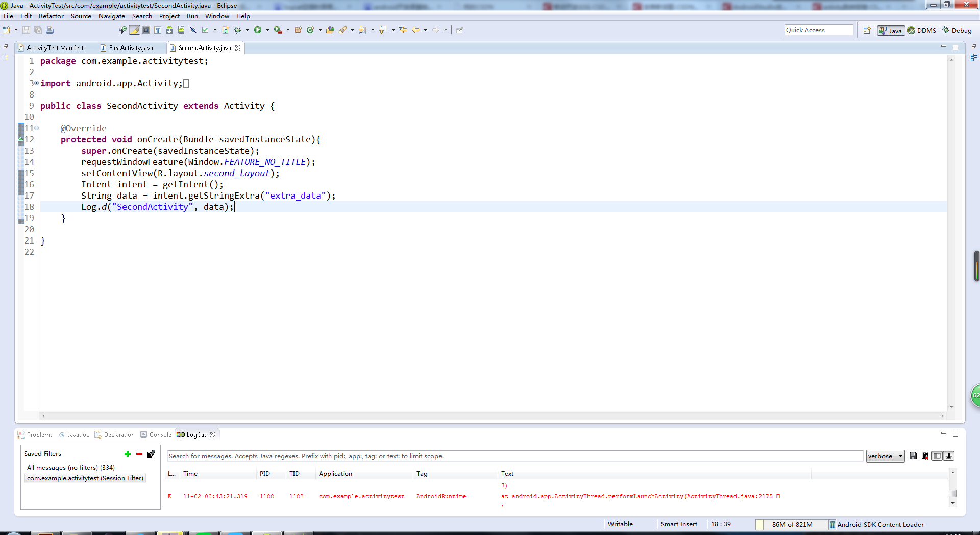This screenshot has height=535, width=980.
Task: Toggle Show Whitespace Characters pilcrow button
Action: [158, 30]
